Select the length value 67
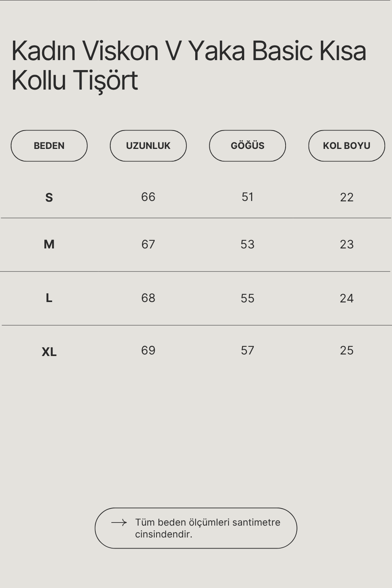 pos(148,244)
